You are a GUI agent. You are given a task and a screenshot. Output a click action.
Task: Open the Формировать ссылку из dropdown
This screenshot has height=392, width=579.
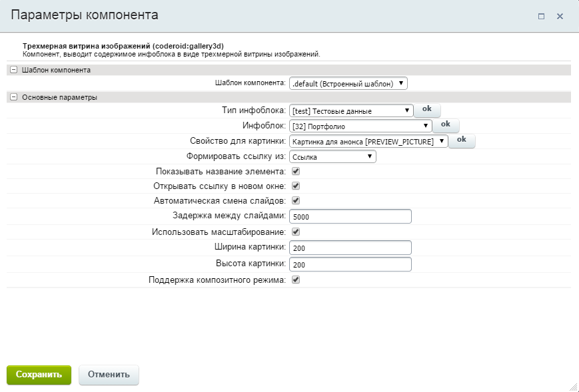point(332,157)
